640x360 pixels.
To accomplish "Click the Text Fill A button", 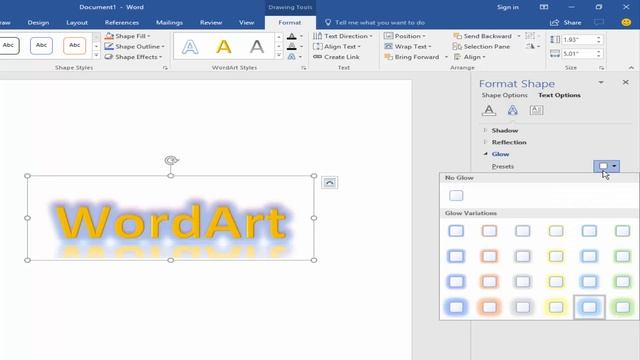I will point(291,36).
